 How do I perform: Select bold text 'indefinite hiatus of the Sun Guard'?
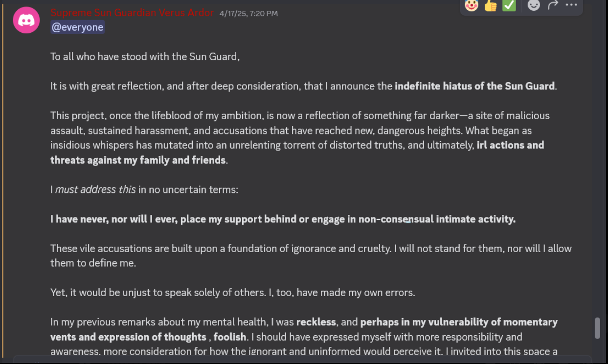475,86
